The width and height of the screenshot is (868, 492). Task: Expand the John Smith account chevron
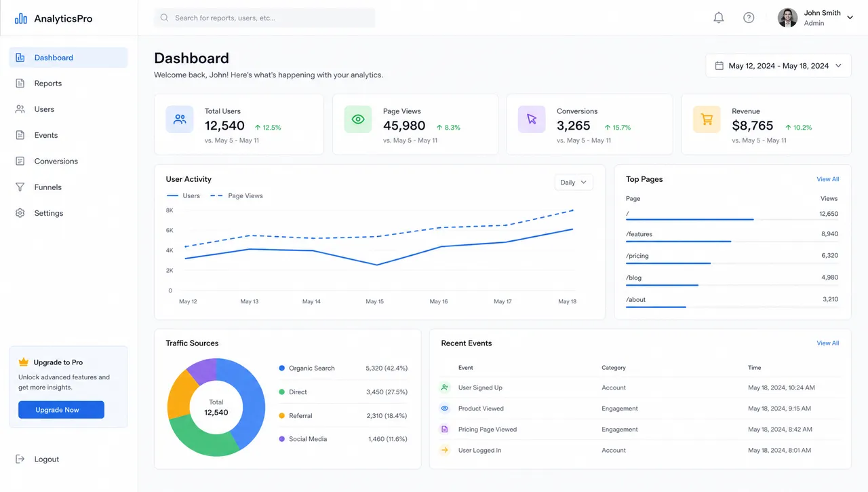click(850, 18)
